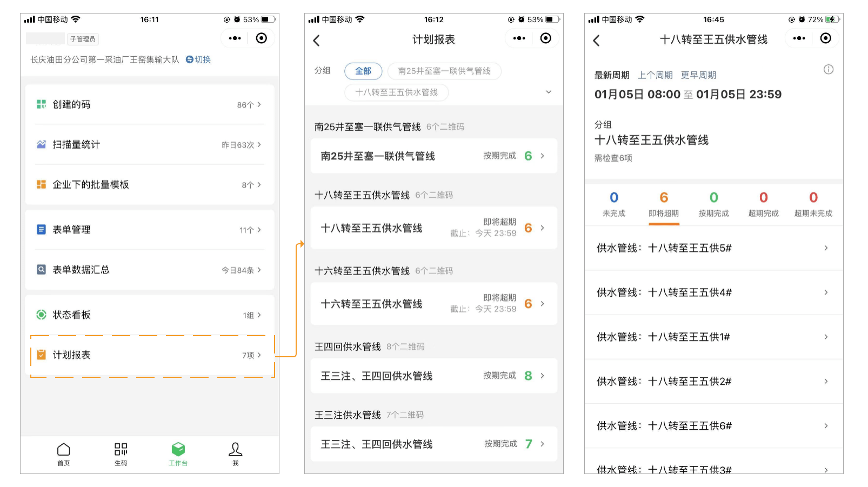Image resolution: width=868 pixels, height=487 pixels.
Task: Tap the 状态看板 green circle icon
Action: [41, 315]
